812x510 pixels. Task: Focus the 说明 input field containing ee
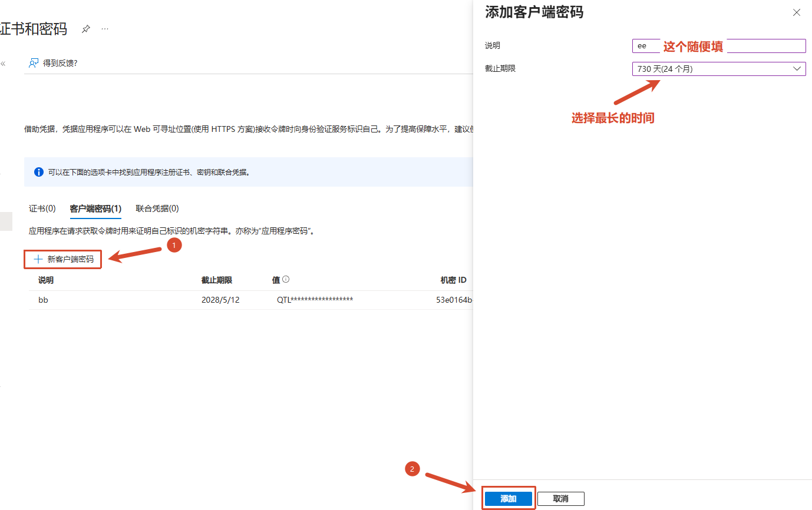[x=718, y=46]
